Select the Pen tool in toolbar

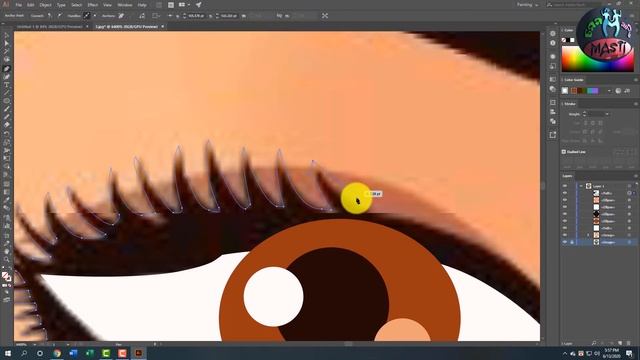(x=7, y=69)
